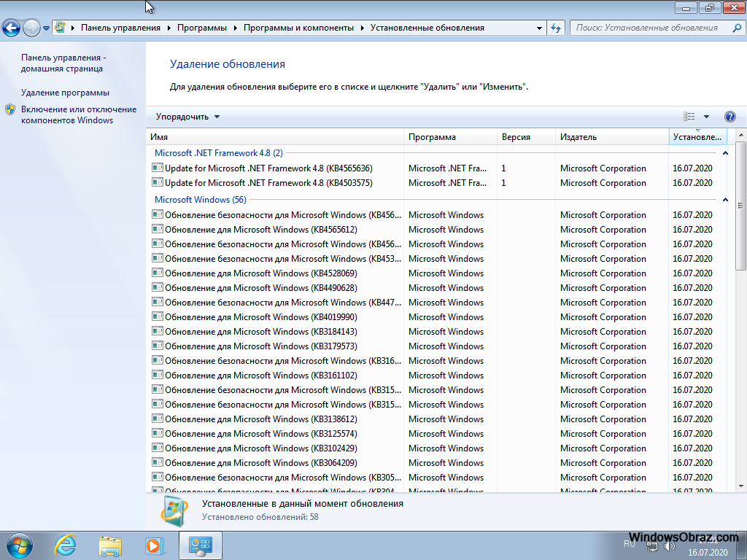Image resolution: width=747 pixels, height=560 pixels.
Task: Click the vertical scrollbar thumb of the list
Action: coord(741,204)
